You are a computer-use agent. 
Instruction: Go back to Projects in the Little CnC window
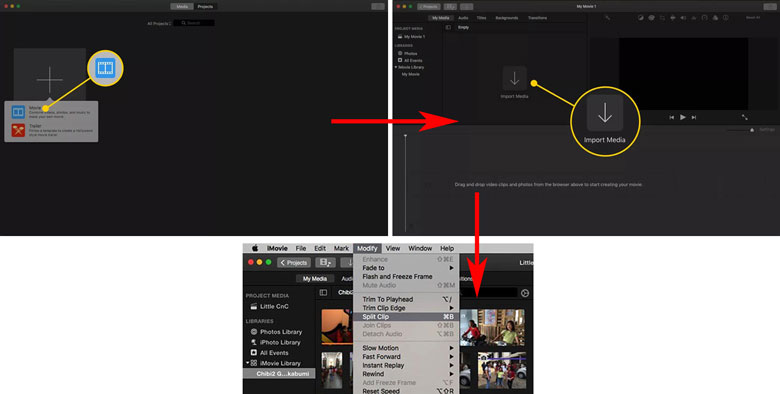[x=293, y=263]
